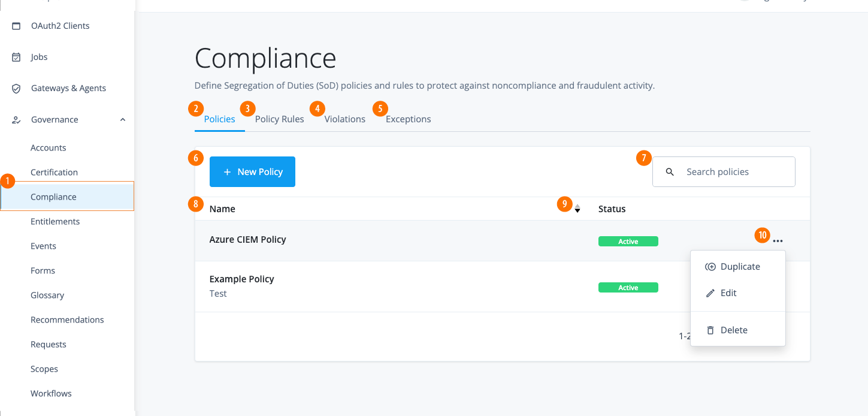Viewport: 868px width, 416px height.
Task: Sort the Name column using the sort arrows
Action: [577, 208]
